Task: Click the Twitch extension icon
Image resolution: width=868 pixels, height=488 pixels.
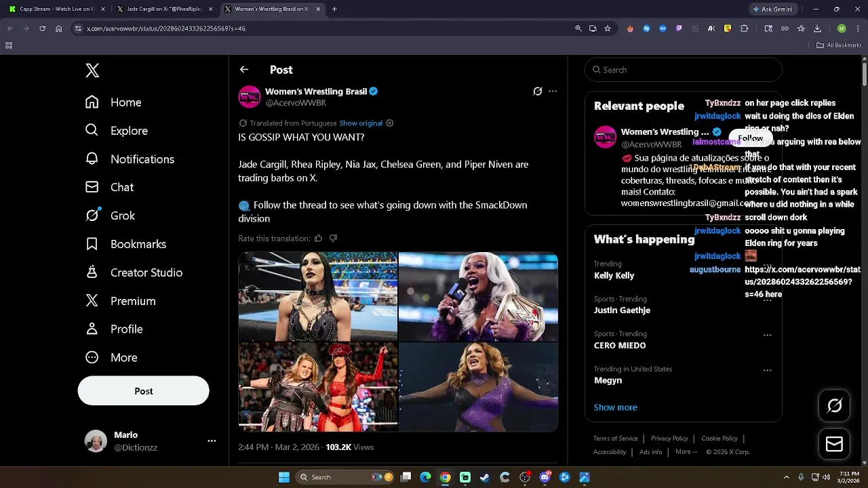Action: pyautogui.click(x=679, y=28)
